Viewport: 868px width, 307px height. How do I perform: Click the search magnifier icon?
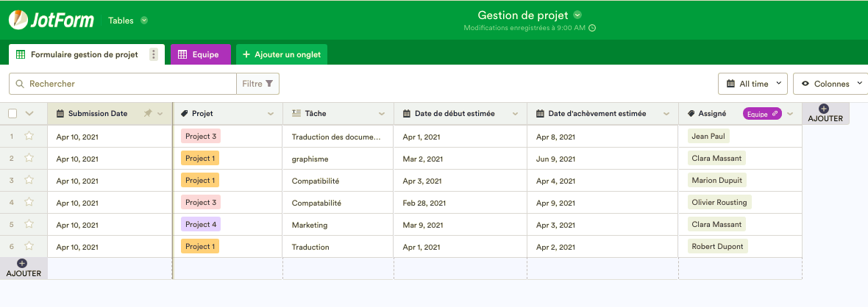click(x=20, y=84)
